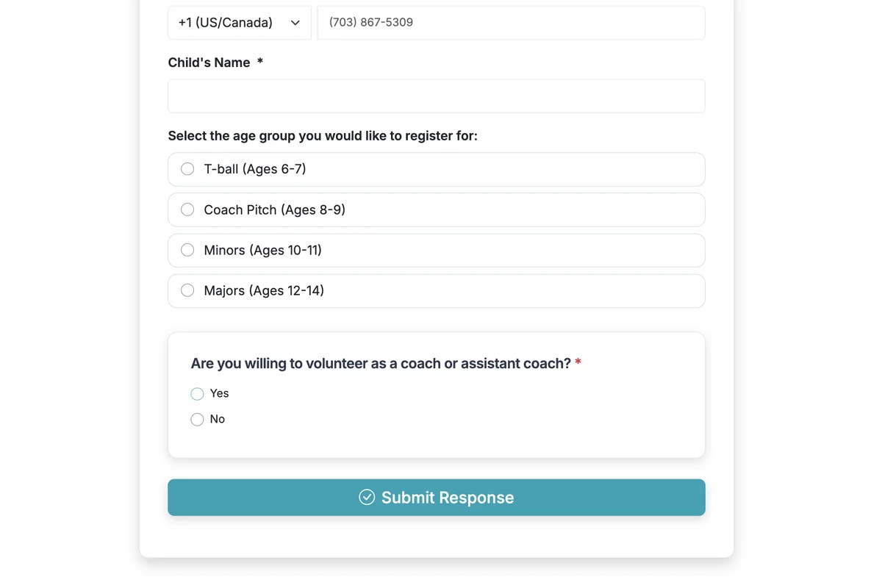The height and width of the screenshot is (588, 882).
Task: Click the checkmark icon inside Submit Response button
Action: pyautogui.click(x=366, y=498)
